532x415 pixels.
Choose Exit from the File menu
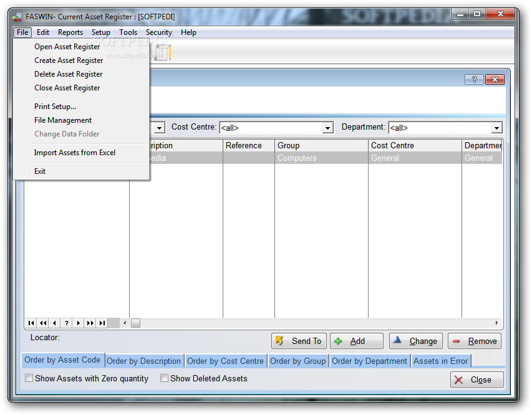coord(82,171)
